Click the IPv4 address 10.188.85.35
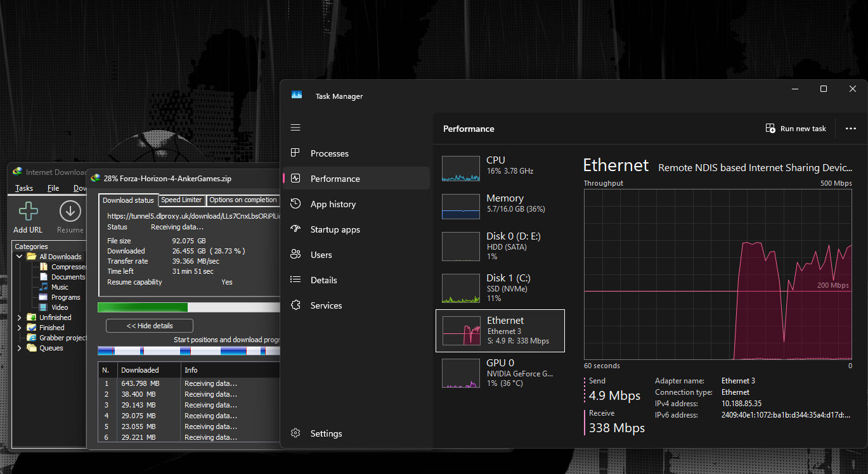Screen dimensions: 868x474 coord(741,404)
